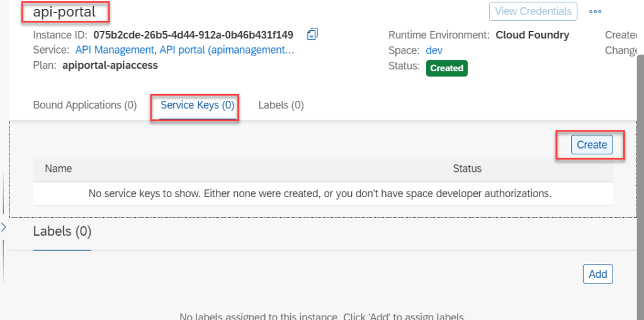This screenshot has height=320, width=644.
Task: Open the Labels (0) tab
Action: click(281, 105)
